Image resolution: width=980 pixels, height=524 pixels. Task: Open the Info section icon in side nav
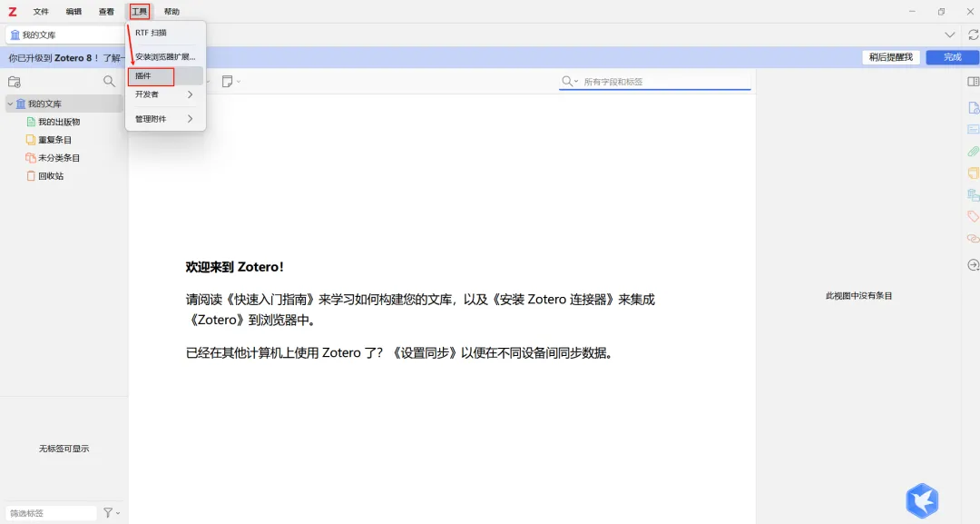[973, 107]
